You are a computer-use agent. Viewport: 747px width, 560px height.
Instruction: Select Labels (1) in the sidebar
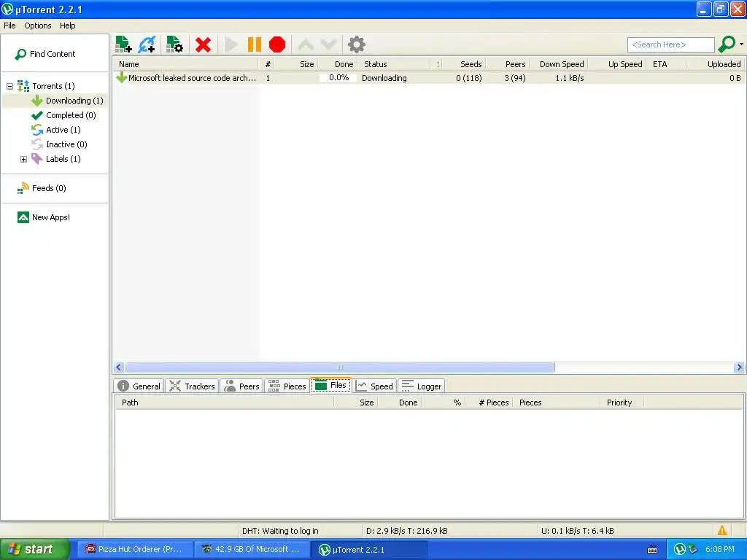pos(56,159)
